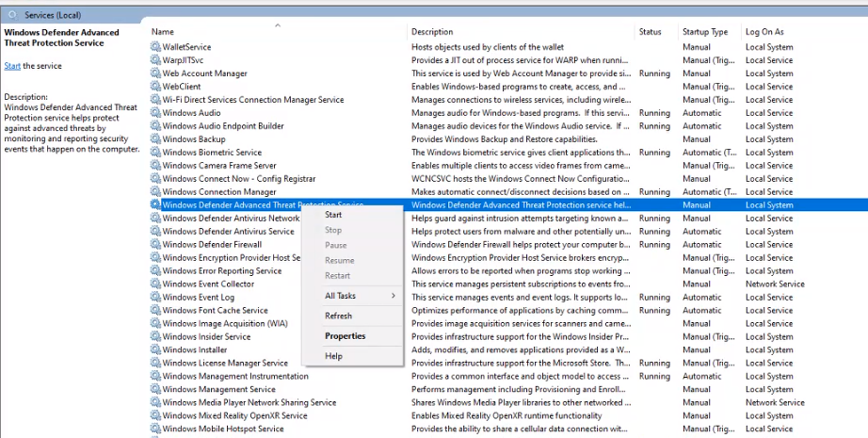
Task: Click the gear icon beside Windows Audio
Action: pyautogui.click(x=155, y=113)
